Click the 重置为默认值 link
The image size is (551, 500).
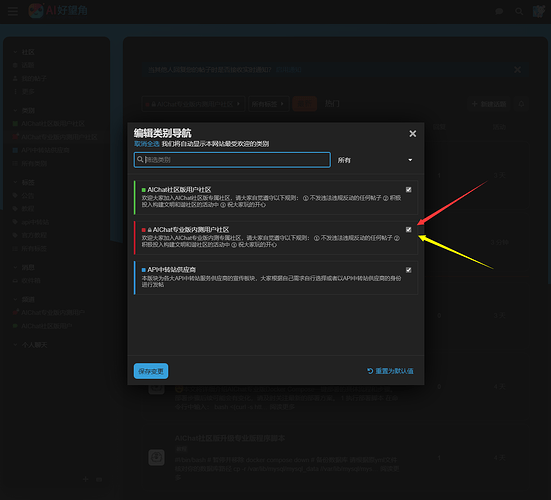click(390, 371)
